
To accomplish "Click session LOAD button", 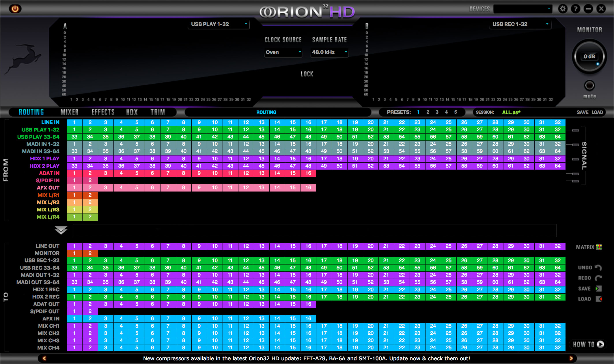I will coord(597,112).
